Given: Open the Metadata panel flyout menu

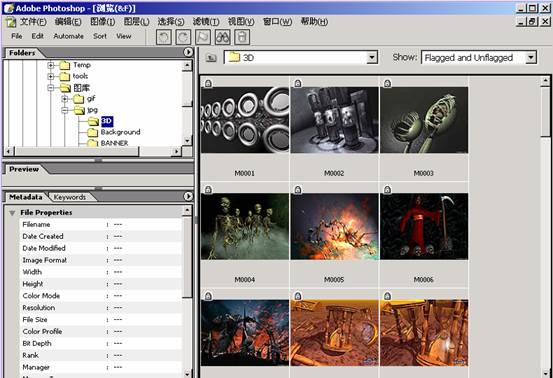Looking at the screenshot, I should click(x=188, y=196).
